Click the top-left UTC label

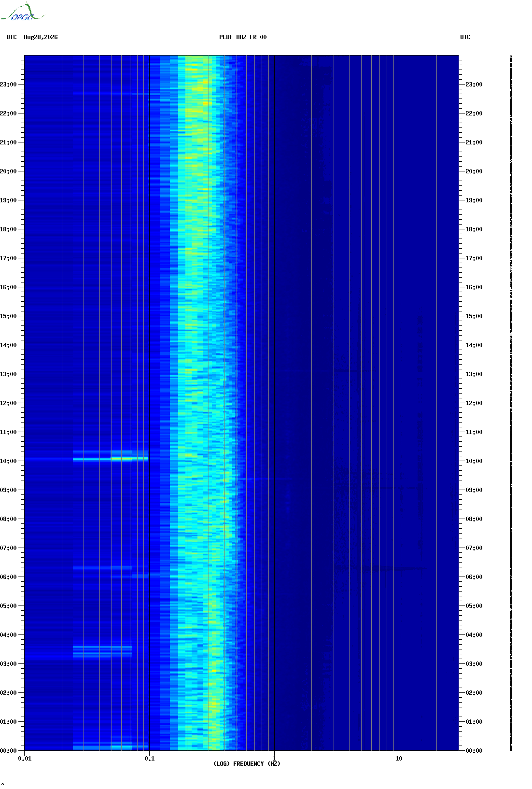coord(12,37)
